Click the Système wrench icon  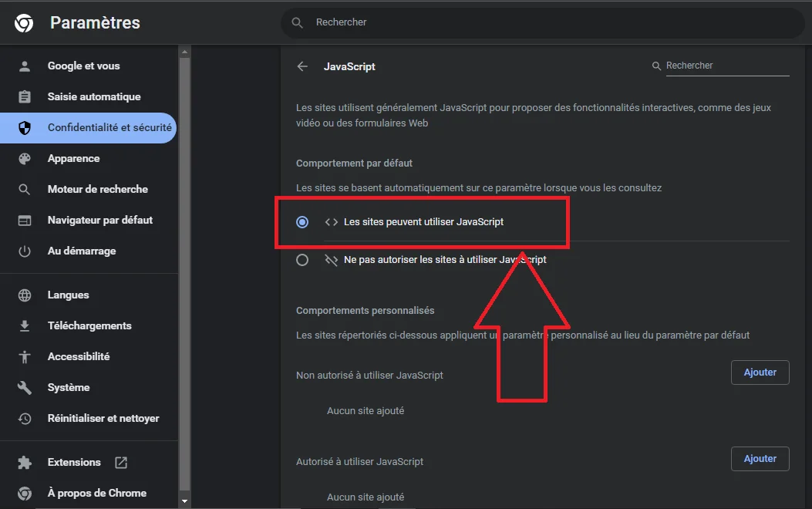pyautogui.click(x=23, y=387)
